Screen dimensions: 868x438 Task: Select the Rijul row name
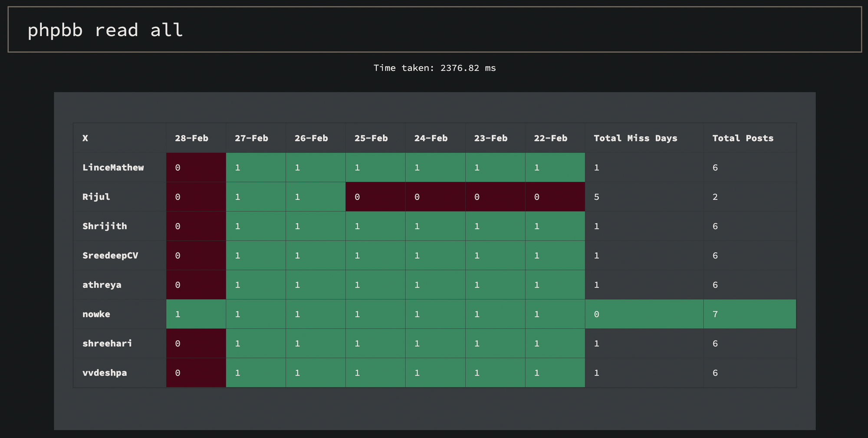(96, 197)
